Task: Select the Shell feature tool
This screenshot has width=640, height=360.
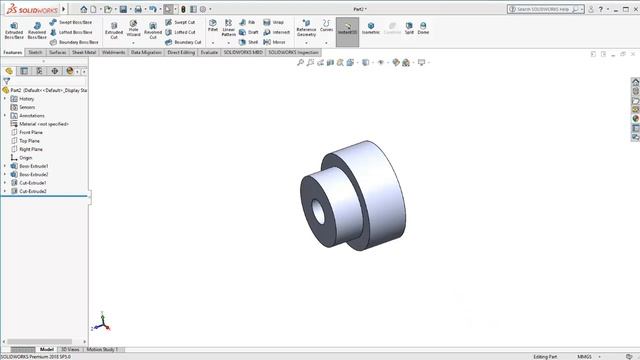Action: coord(249,42)
